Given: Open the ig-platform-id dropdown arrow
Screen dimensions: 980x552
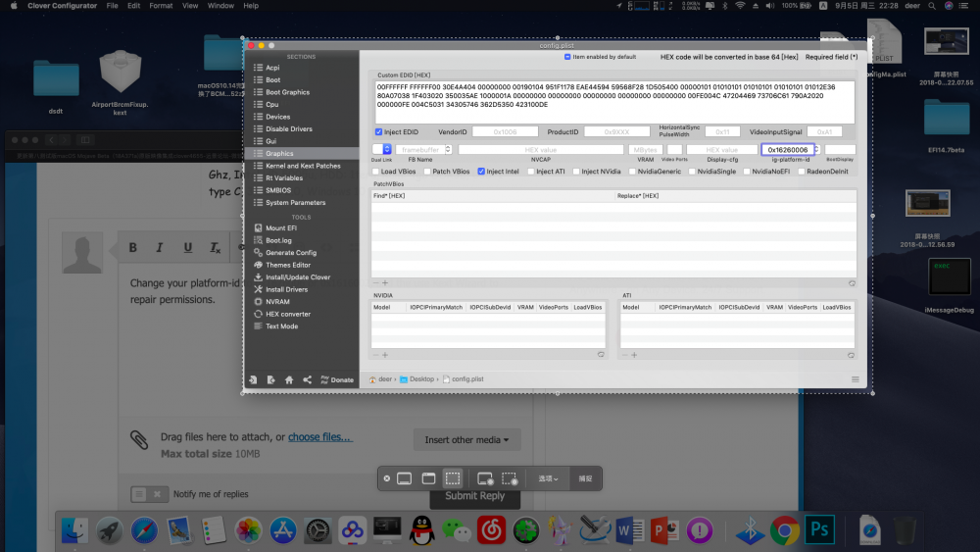Looking at the screenshot, I should pyautogui.click(x=816, y=149).
